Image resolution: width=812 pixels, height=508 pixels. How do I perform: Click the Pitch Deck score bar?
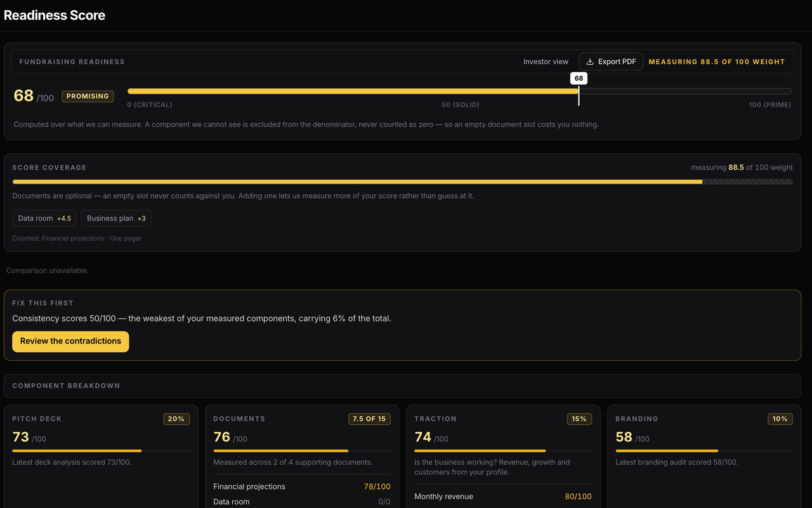(101, 451)
